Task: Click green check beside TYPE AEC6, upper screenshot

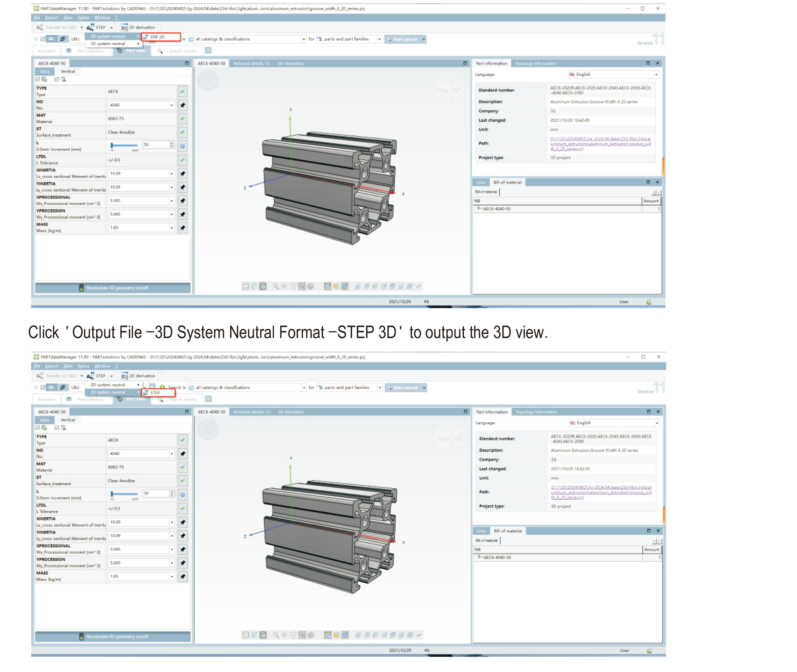Action: (x=182, y=91)
